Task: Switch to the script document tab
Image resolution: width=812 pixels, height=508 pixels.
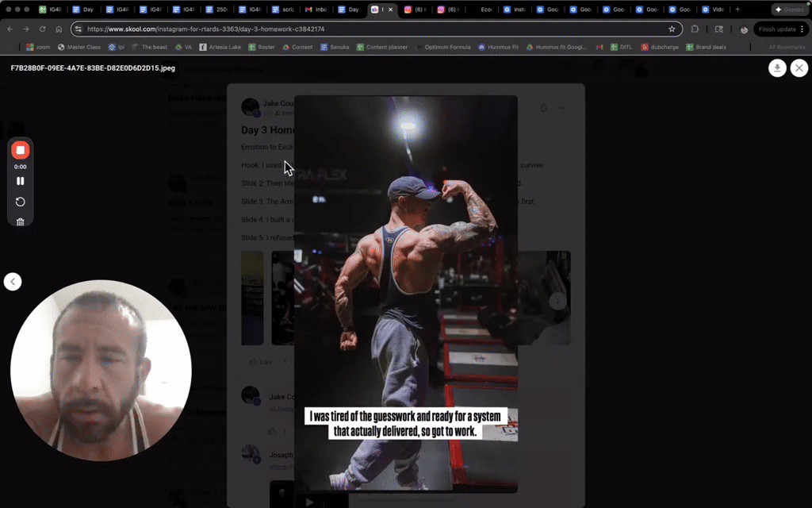Action: pos(283,10)
